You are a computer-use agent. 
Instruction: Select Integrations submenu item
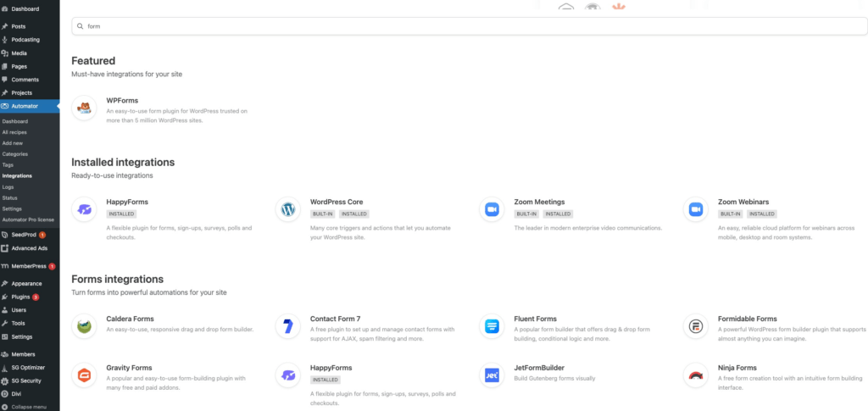tap(17, 176)
